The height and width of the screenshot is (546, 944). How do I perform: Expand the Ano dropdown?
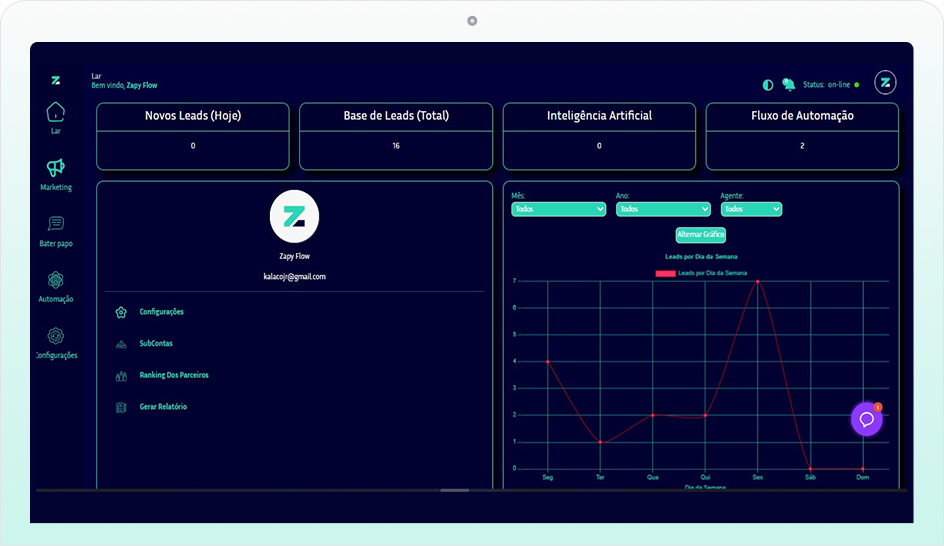[662, 209]
